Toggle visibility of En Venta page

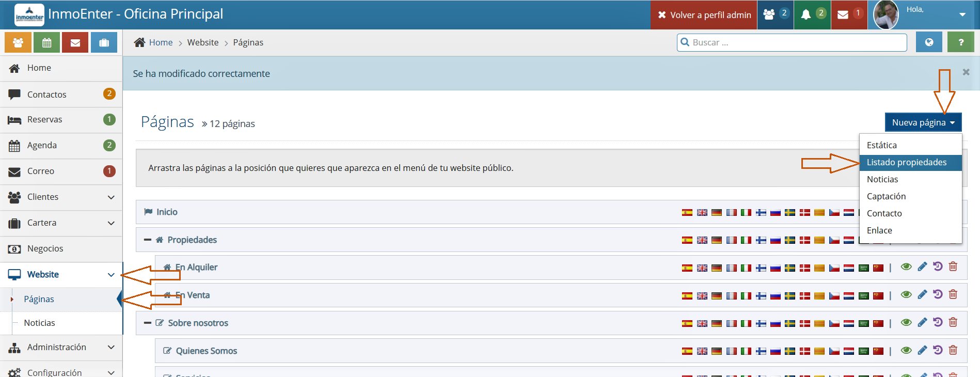click(x=906, y=295)
